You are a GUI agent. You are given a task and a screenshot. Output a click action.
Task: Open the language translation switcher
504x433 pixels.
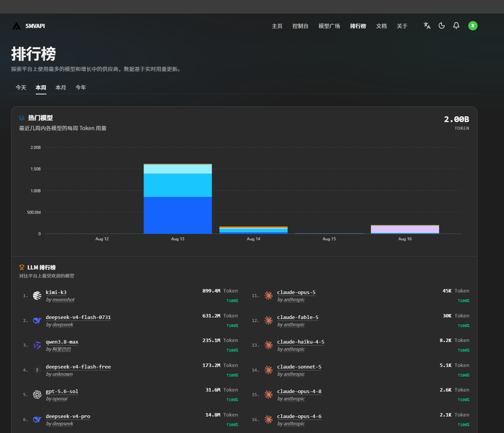(427, 26)
